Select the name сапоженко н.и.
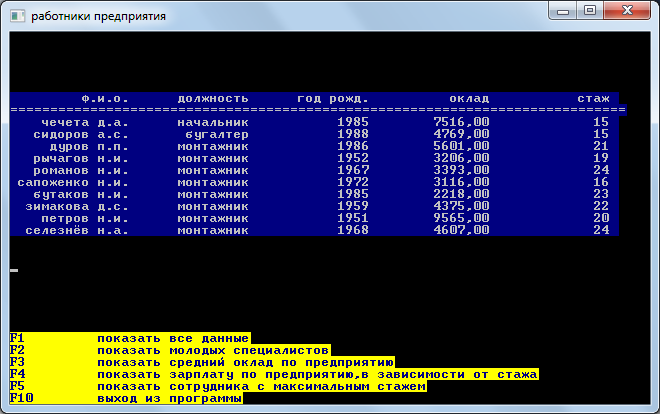The image size is (660, 414). coord(73,183)
